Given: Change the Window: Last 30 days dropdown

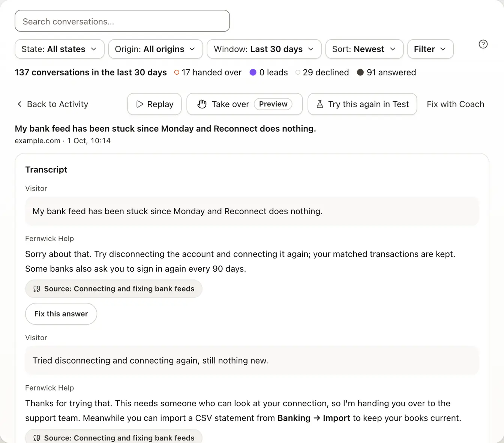Looking at the screenshot, I should [x=264, y=49].
